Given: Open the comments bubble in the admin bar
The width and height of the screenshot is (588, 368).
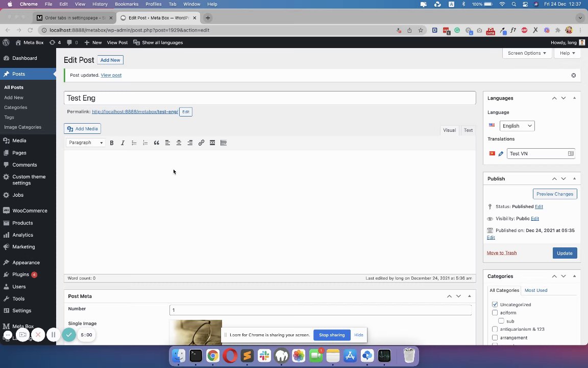Looking at the screenshot, I should pos(72,42).
